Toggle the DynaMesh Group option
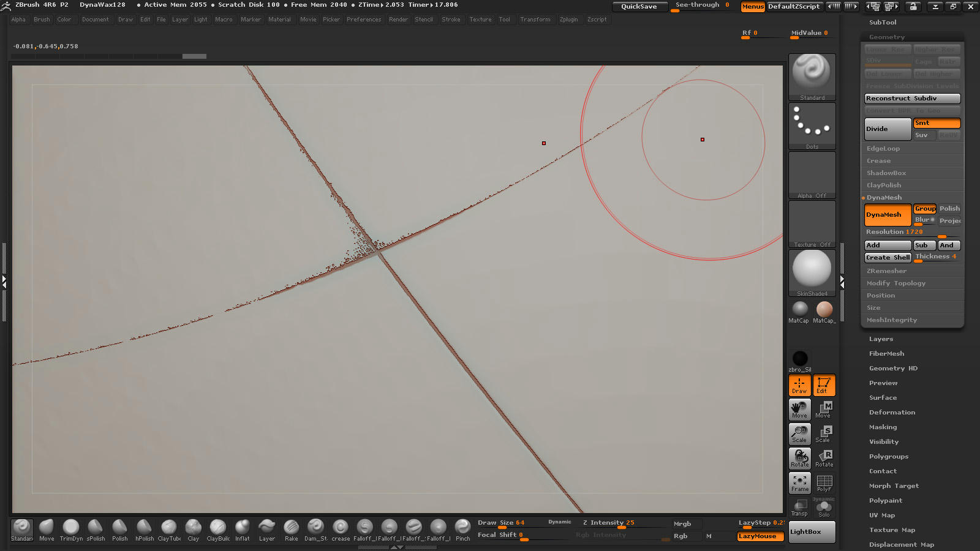Viewport: 980px width, 551px height. [x=925, y=209]
